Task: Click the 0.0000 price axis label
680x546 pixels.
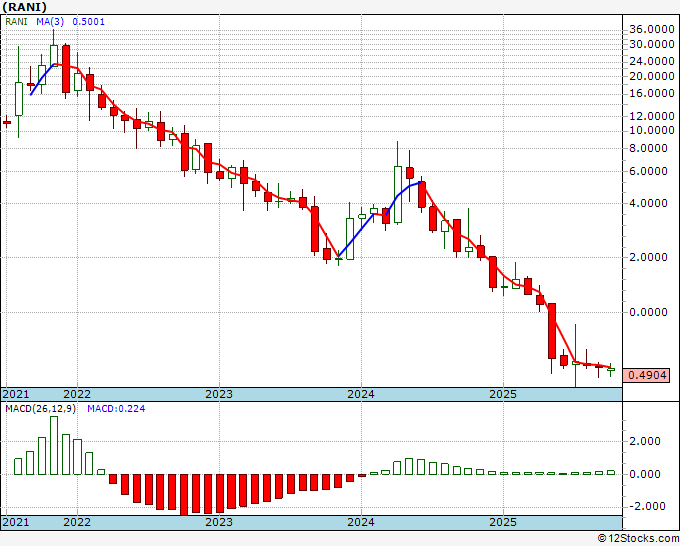Action: [648, 312]
